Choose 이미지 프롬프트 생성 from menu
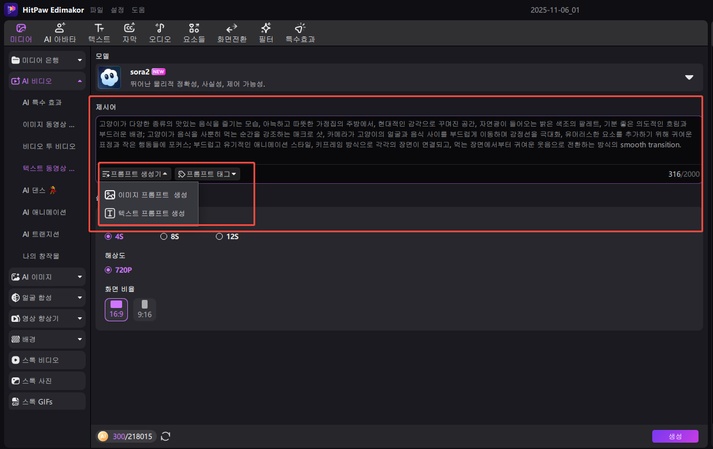Screen dimensions: 713x449 (x=148, y=195)
